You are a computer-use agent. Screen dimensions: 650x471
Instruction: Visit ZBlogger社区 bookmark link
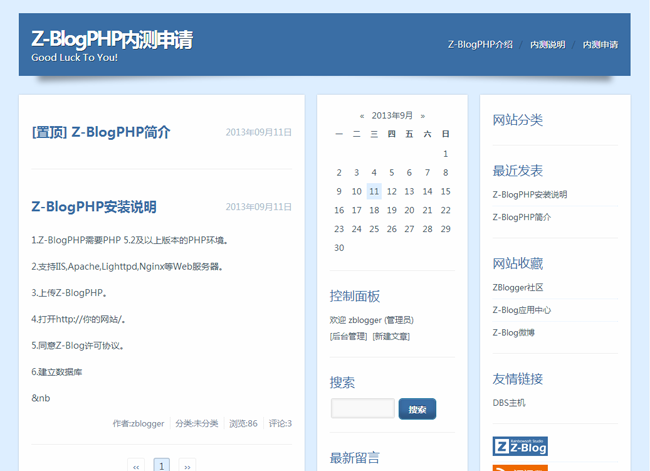[x=518, y=287]
